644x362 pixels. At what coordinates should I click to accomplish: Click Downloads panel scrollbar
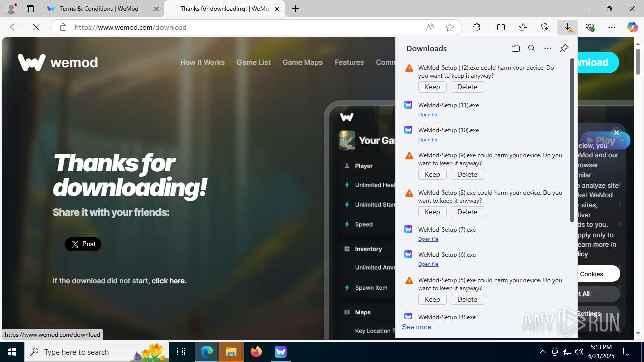(x=572, y=140)
